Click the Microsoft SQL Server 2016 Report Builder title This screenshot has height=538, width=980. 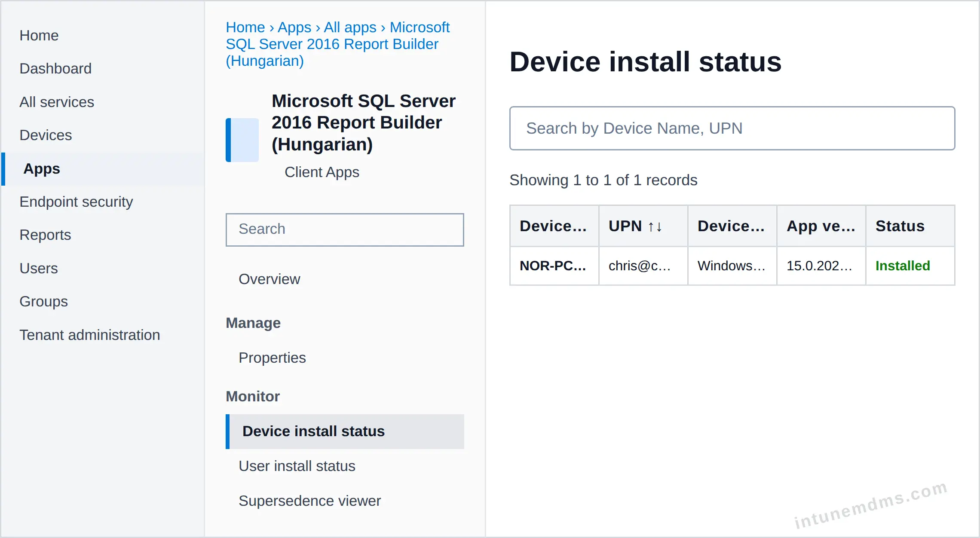(364, 122)
